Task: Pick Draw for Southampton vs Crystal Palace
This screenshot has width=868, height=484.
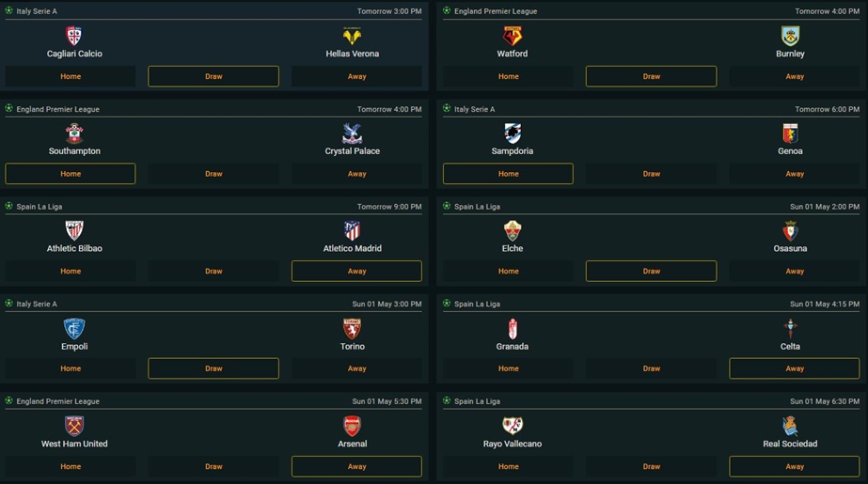Action: pos(213,174)
